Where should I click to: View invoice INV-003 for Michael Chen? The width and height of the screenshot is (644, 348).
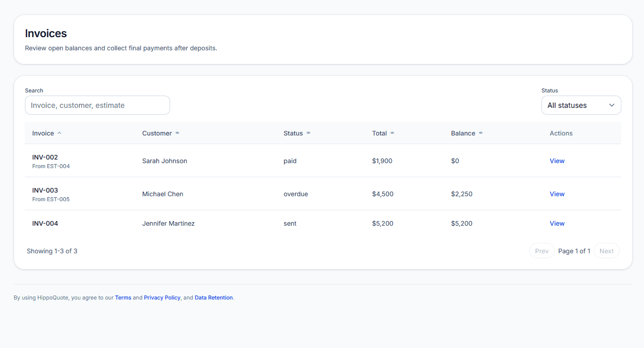[557, 194]
